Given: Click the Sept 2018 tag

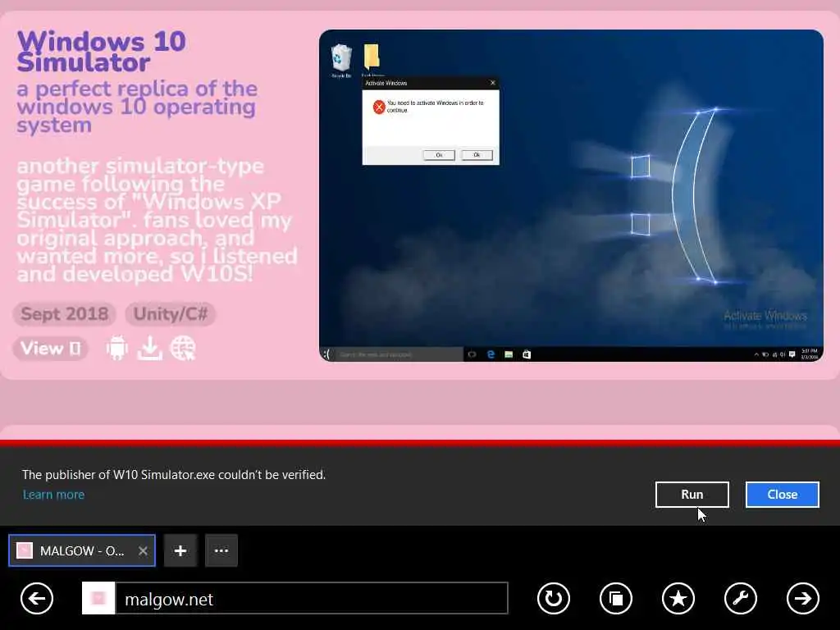Looking at the screenshot, I should 64,314.
